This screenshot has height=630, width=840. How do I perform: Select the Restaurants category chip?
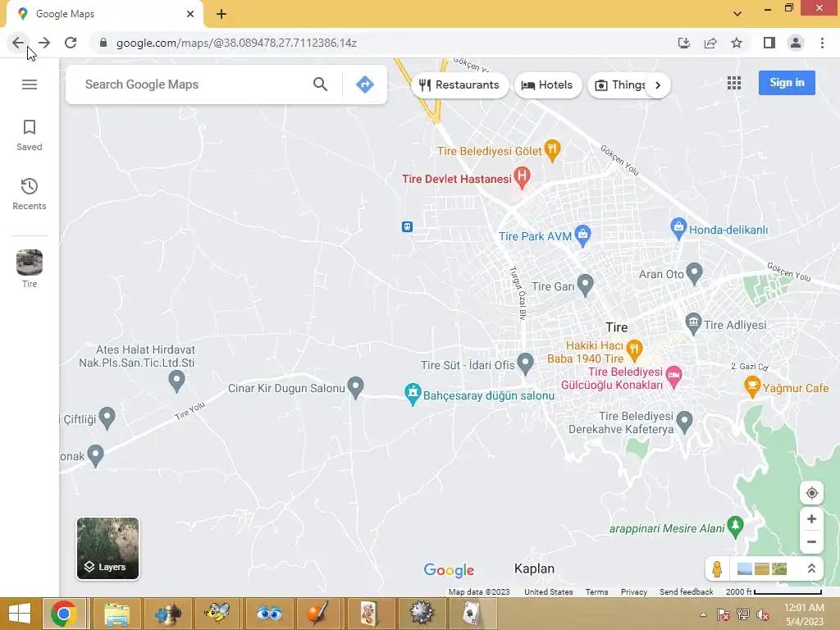coord(459,85)
